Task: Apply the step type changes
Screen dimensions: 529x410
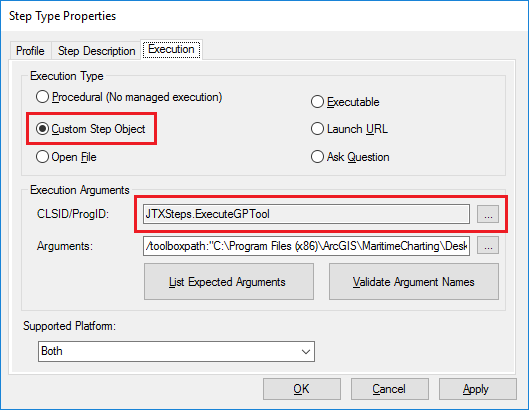Action: (x=477, y=389)
